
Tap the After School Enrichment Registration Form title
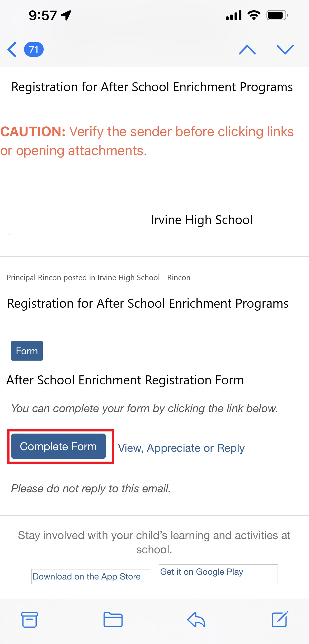point(125,380)
